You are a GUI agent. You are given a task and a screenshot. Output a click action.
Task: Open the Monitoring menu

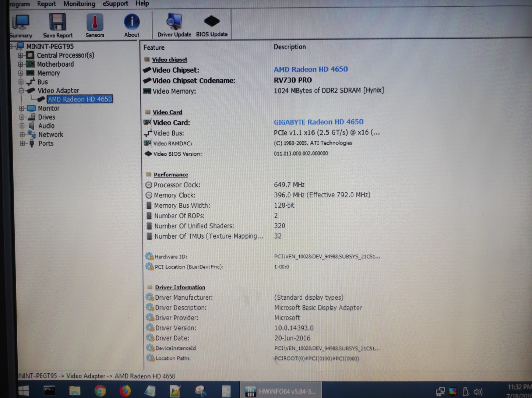coord(79,4)
